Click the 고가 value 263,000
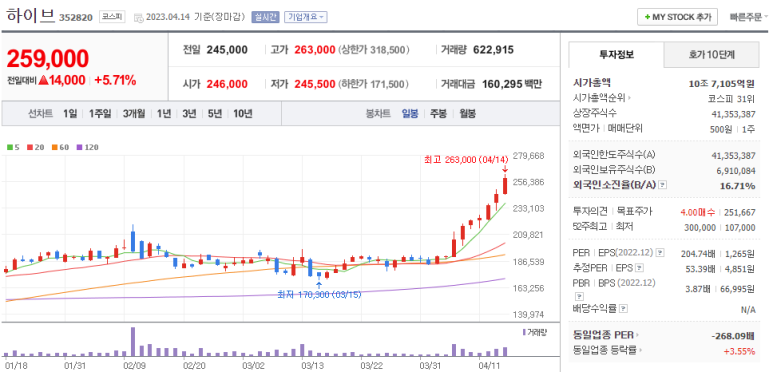The image size is (773, 372). [315, 50]
